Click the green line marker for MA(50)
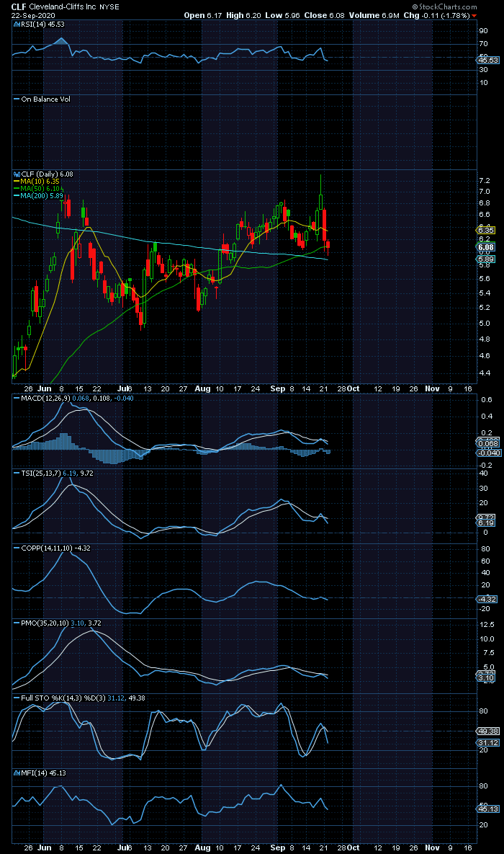 click(x=17, y=188)
